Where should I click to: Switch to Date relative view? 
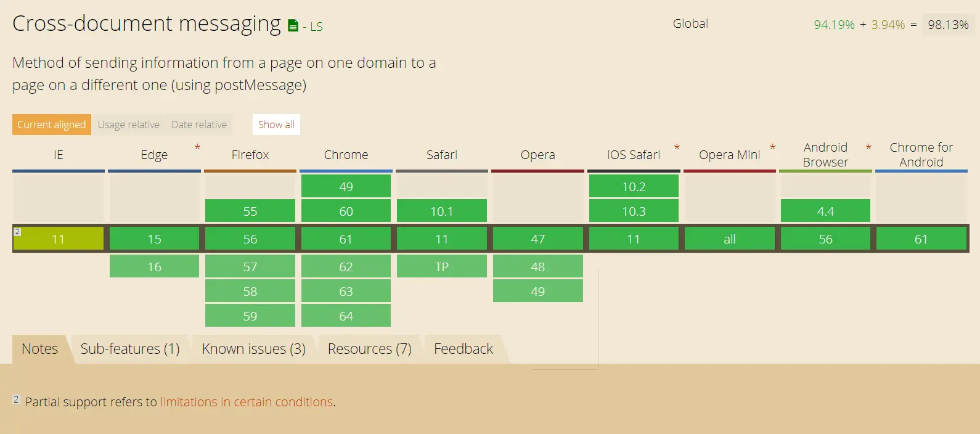click(199, 125)
